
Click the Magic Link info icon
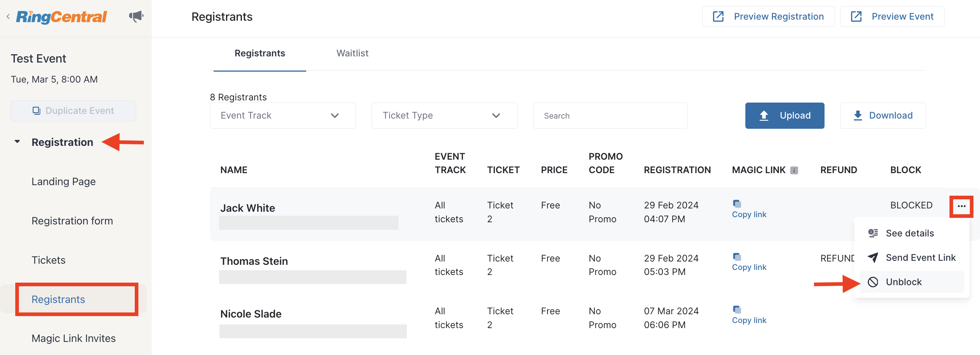pos(794,170)
